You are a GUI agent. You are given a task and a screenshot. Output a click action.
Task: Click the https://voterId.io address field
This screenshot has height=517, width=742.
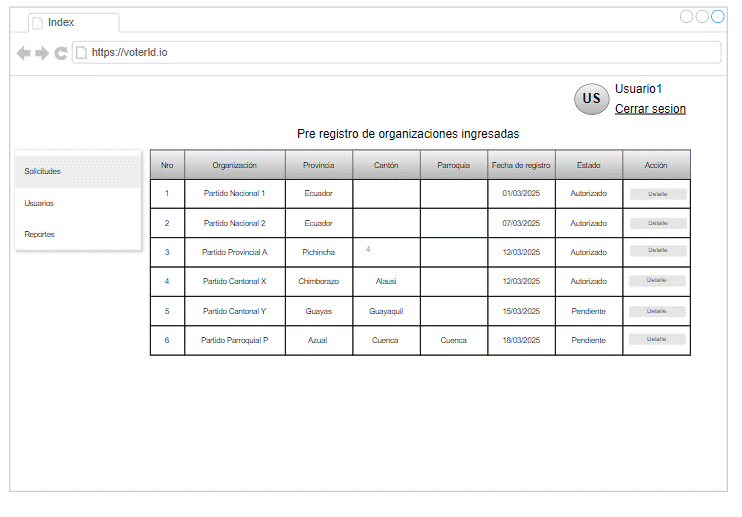coord(397,53)
